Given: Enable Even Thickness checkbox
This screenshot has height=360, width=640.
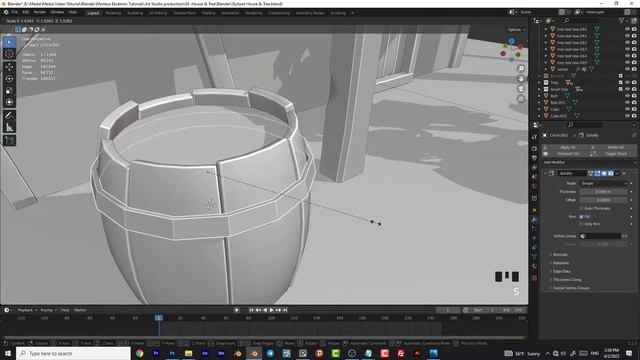Looking at the screenshot, I should point(581,208).
